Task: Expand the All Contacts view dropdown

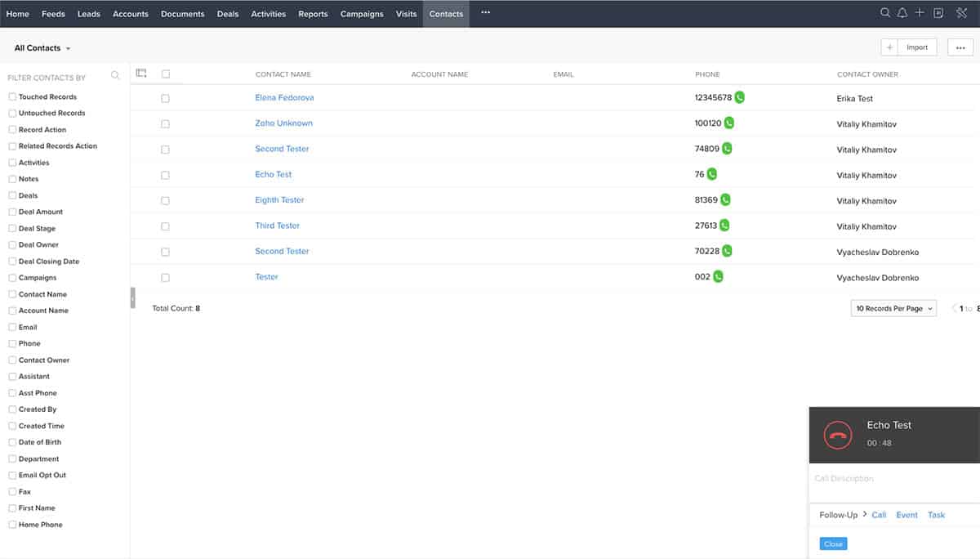Action: point(42,48)
